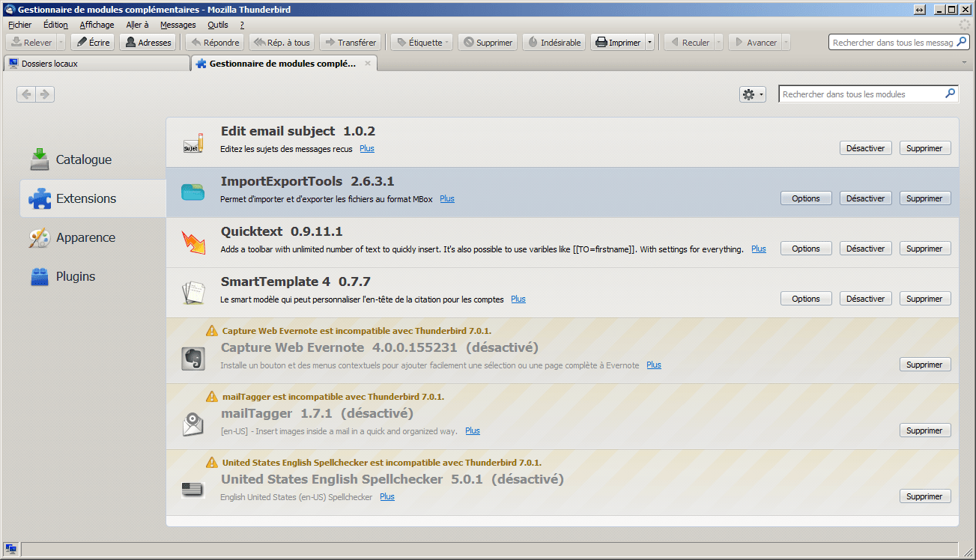Open Plus link for Quicktext
Screen dimensions: 976x560
[x=759, y=249]
